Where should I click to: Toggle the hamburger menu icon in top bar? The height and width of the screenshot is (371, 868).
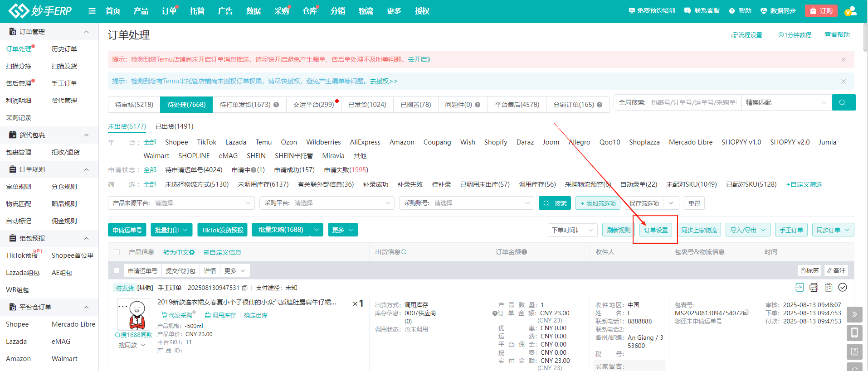coord(92,11)
